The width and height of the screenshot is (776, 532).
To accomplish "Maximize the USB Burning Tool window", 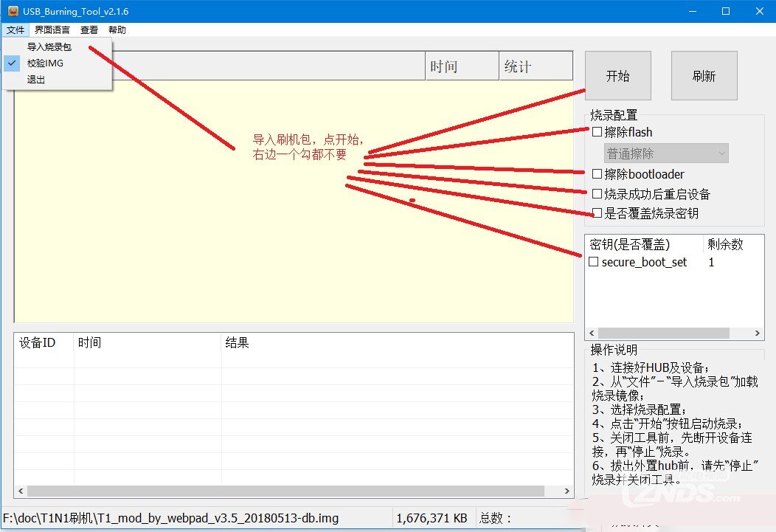I will [726, 11].
